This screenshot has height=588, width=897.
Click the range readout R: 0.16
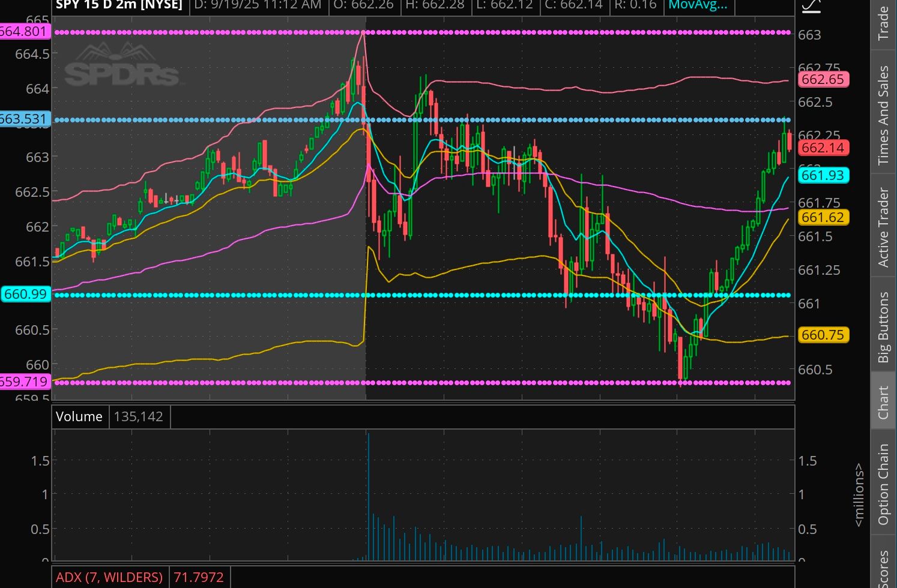636,5
